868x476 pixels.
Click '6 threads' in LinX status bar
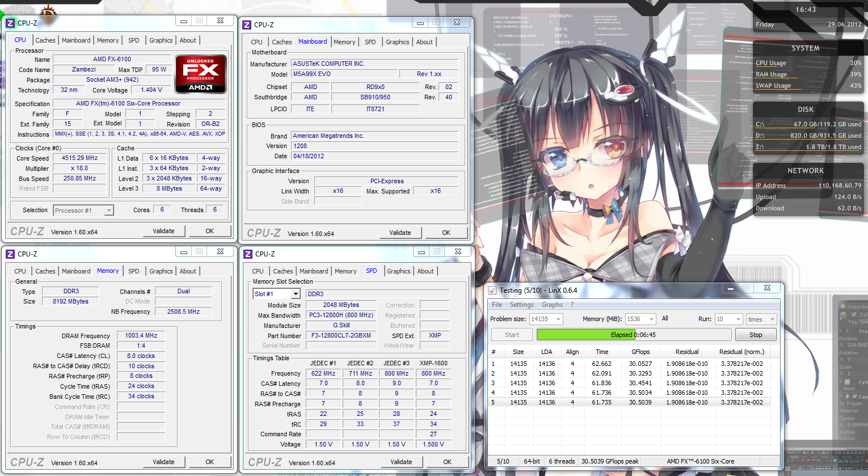[x=562, y=461]
